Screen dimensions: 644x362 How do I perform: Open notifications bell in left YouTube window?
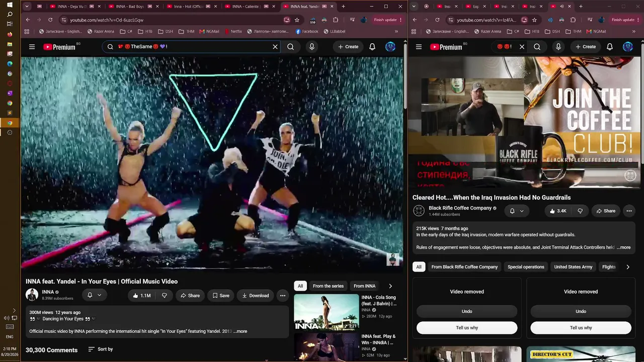click(x=372, y=47)
